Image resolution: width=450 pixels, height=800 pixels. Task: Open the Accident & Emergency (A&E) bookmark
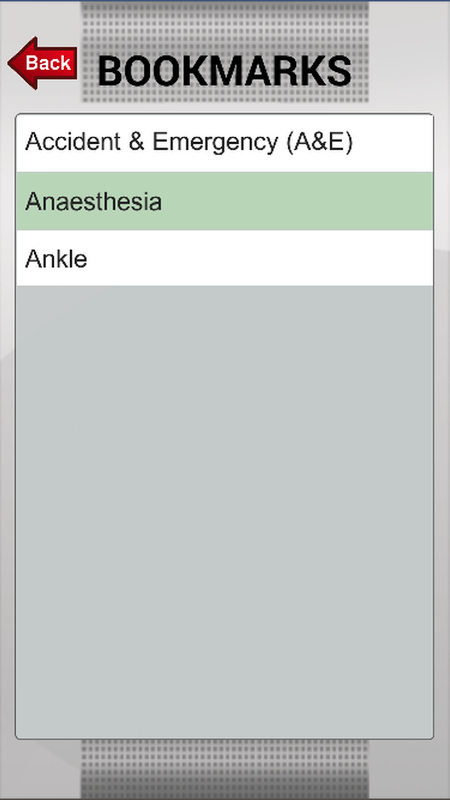click(224, 143)
